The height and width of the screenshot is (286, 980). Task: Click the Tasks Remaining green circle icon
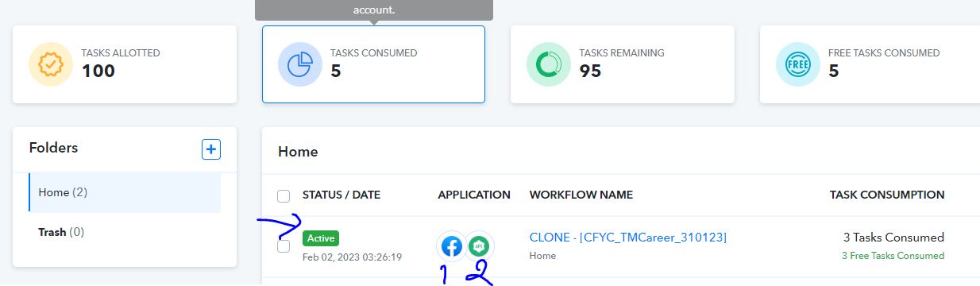(549, 64)
